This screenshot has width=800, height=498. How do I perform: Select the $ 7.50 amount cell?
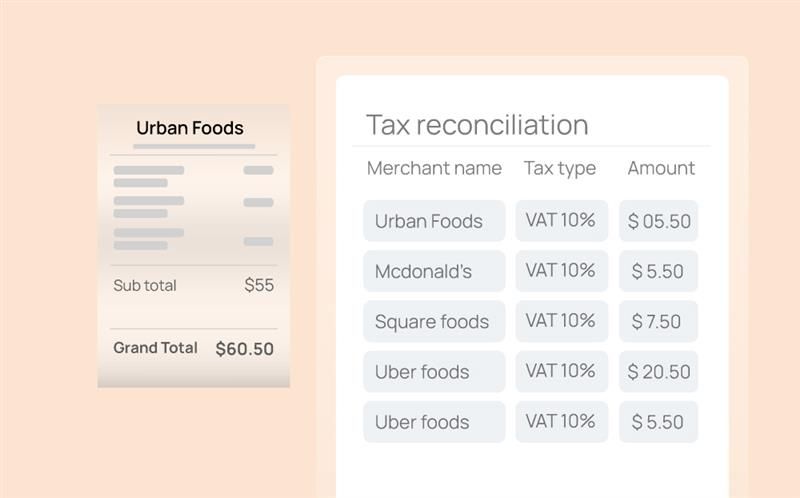[659, 321]
